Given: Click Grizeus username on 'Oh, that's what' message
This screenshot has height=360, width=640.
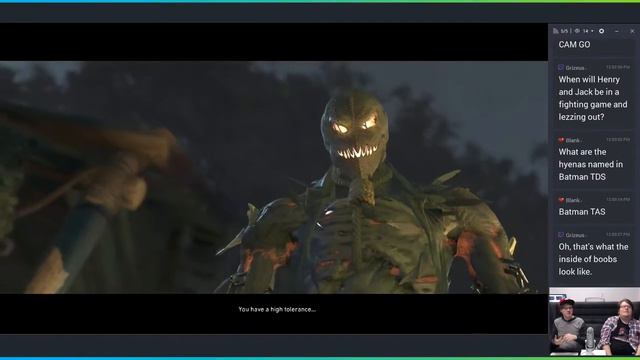Looking at the screenshot, I should click(x=575, y=235).
